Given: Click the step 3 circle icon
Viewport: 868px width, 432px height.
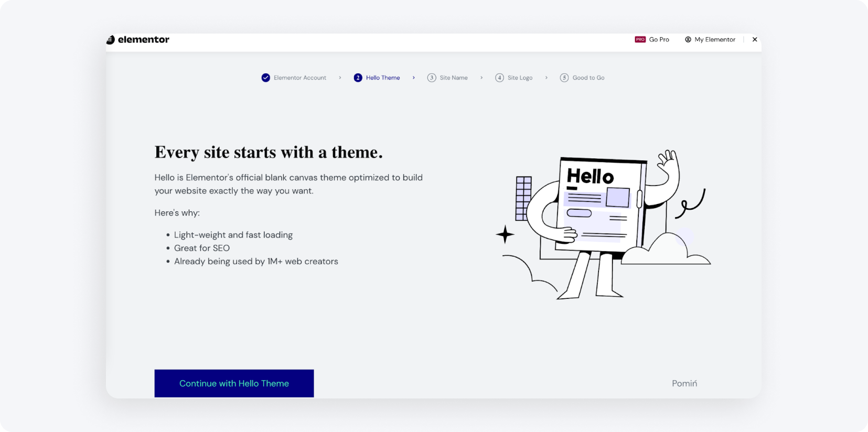Looking at the screenshot, I should tap(432, 78).
